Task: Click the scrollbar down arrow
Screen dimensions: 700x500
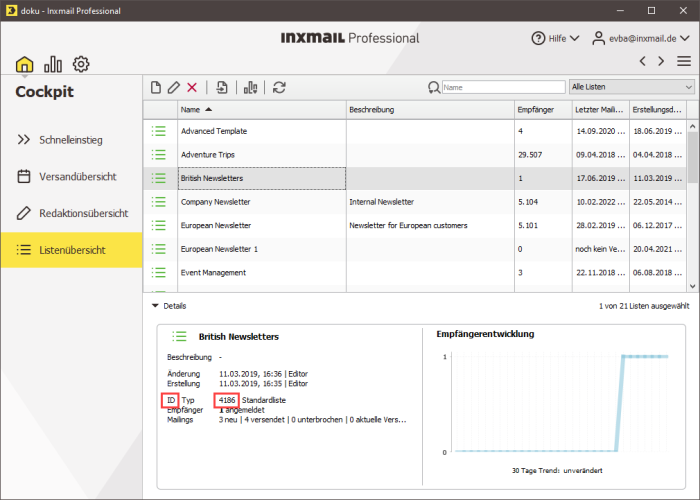Action: pyautogui.click(x=692, y=286)
